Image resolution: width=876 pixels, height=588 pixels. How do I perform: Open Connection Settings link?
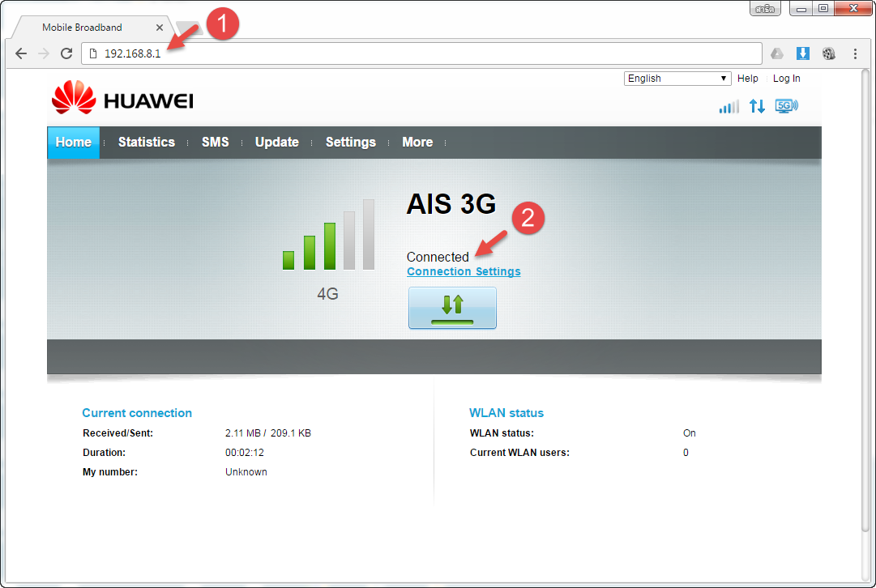[x=464, y=271]
